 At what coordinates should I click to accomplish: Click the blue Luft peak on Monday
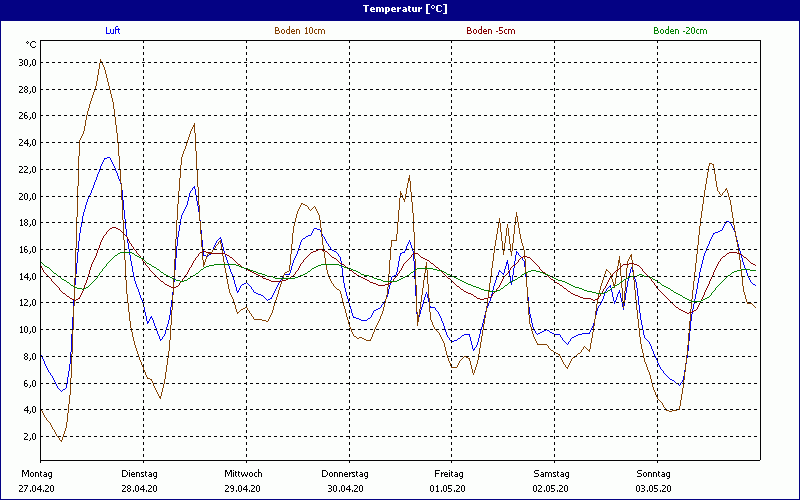pyautogui.click(x=108, y=158)
